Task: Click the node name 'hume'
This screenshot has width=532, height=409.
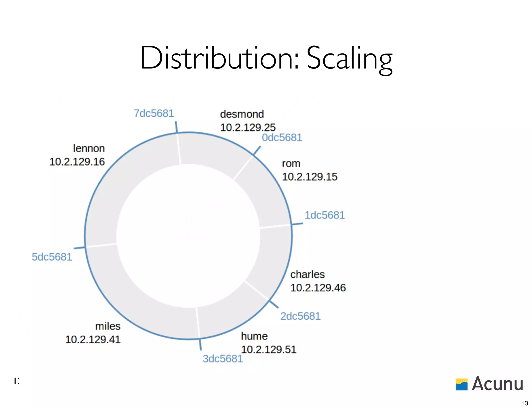Action: pyautogui.click(x=254, y=336)
